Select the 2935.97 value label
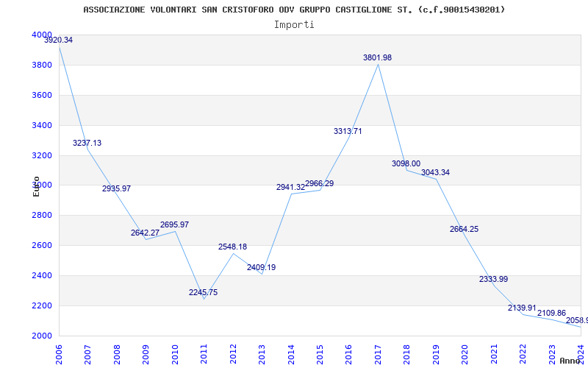Image resolution: width=588 pixels, height=368 pixels. point(116,188)
